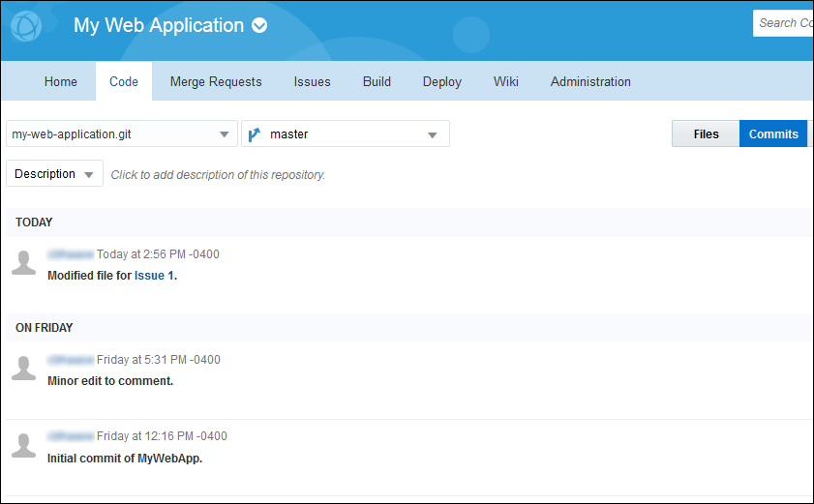
Task: Click the avatar for Friday 5:31 PM commit
Action: coord(24,368)
